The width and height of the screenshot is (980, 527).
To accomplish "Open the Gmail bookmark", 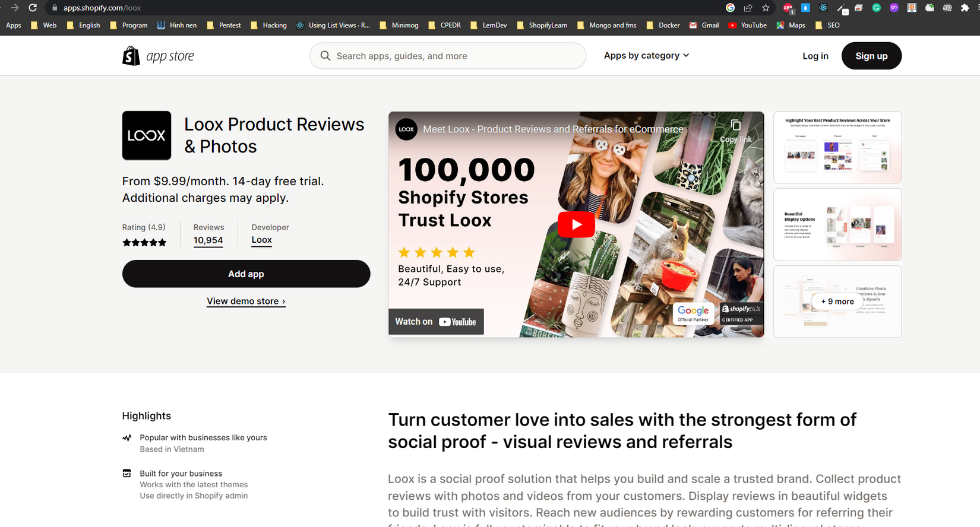I will tap(704, 26).
